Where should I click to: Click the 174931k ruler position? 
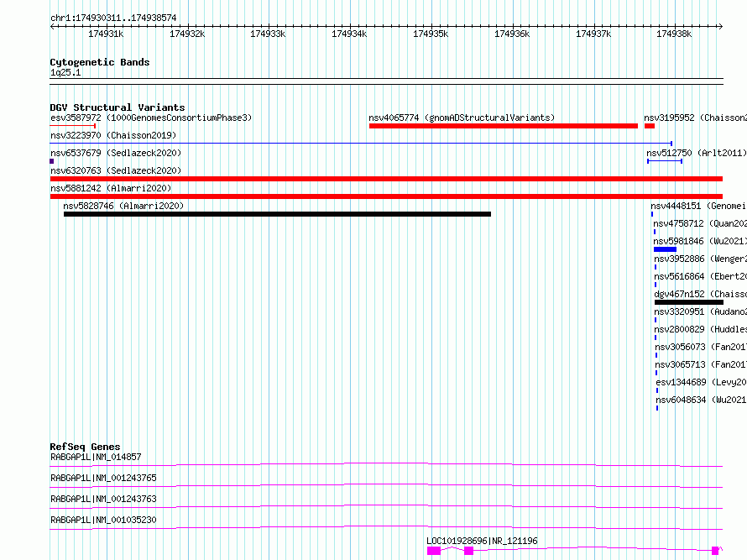106,34
